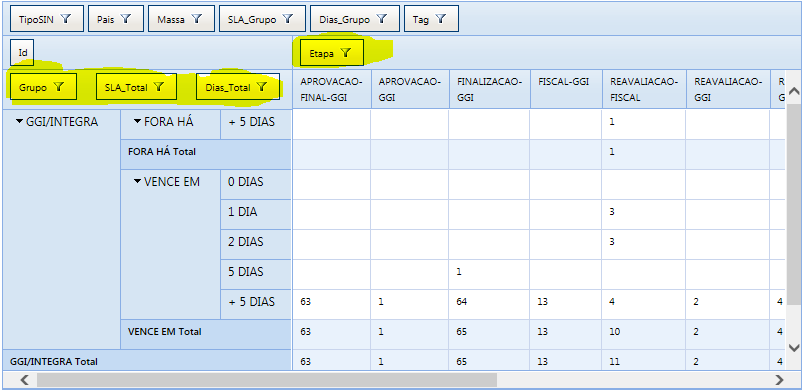Select the REAVALIACAO-FISCAL column header

pos(644,89)
